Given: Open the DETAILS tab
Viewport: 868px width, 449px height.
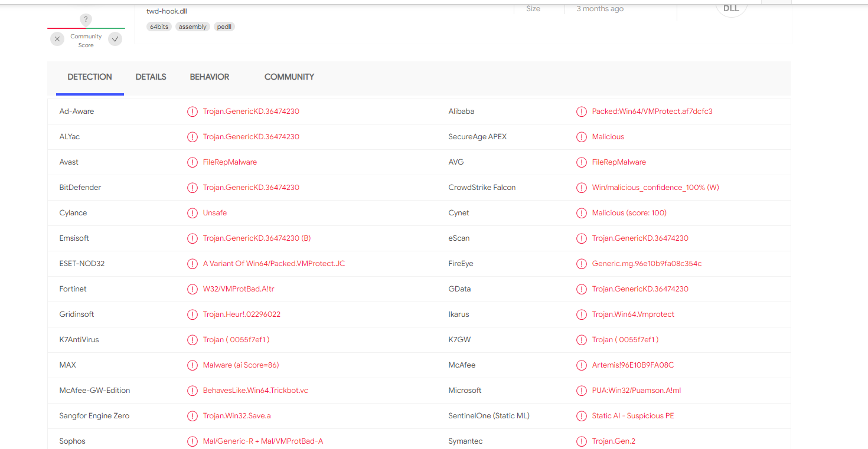Looking at the screenshot, I should click(x=151, y=77).
